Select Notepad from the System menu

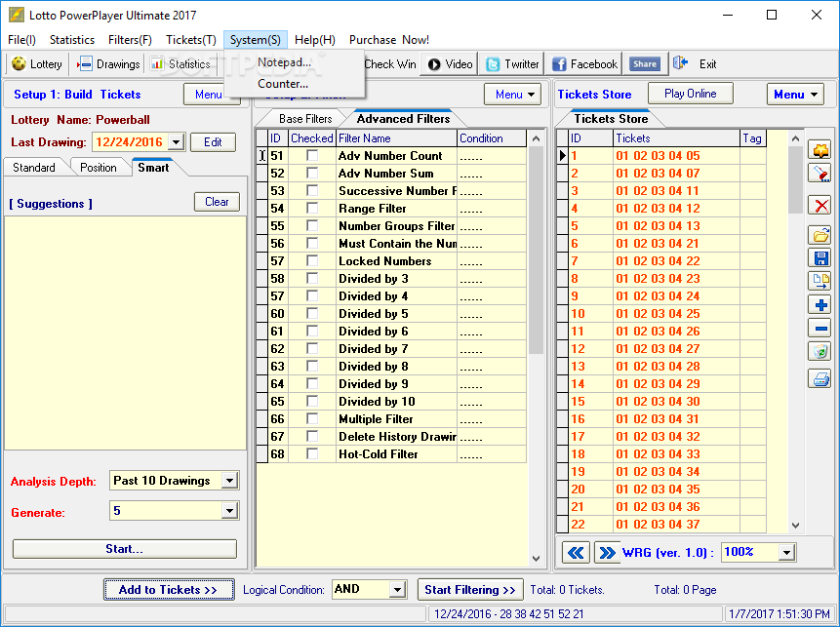[x=284, y=62]
